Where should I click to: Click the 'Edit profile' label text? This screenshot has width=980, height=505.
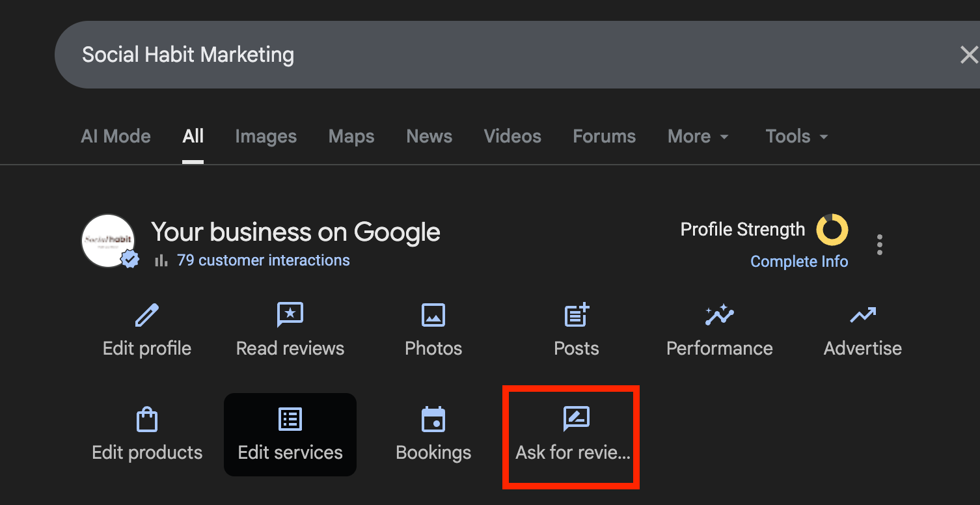coord(147,348)
